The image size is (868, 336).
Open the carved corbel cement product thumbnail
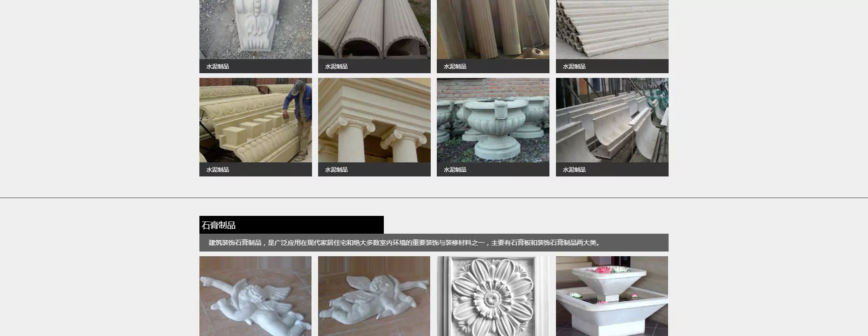[256, 29]
